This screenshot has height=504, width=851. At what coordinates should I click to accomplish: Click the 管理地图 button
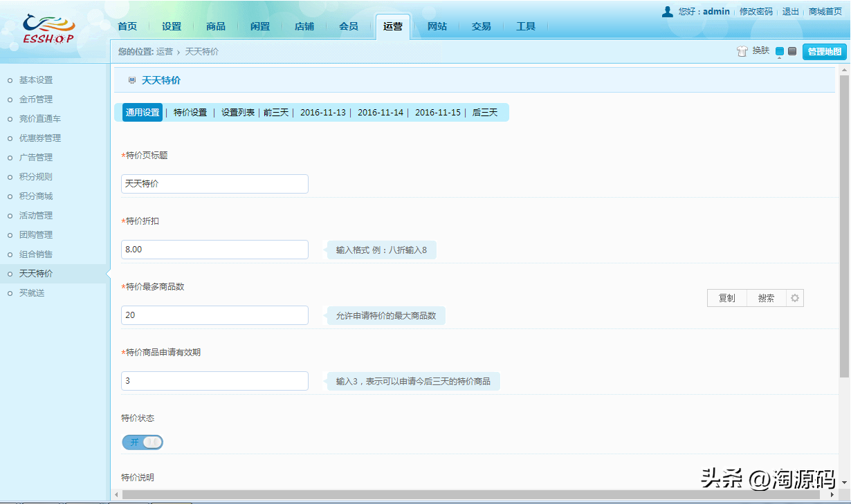pyautogui.click(x=824, y=51)
